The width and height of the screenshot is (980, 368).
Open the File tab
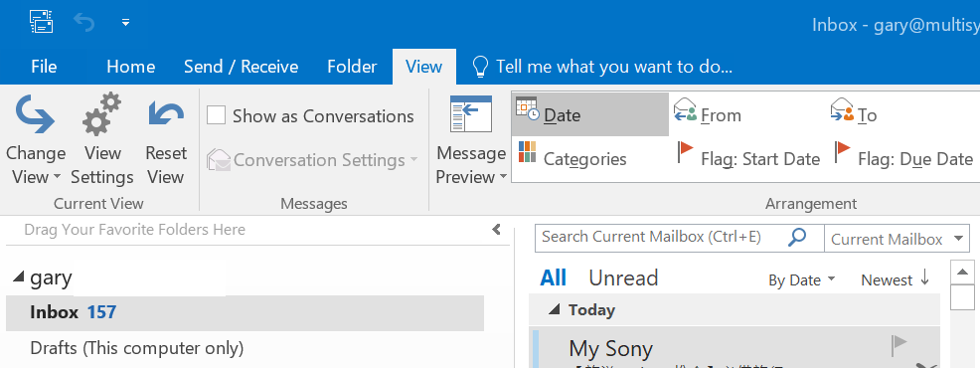[x=44, y=67]
